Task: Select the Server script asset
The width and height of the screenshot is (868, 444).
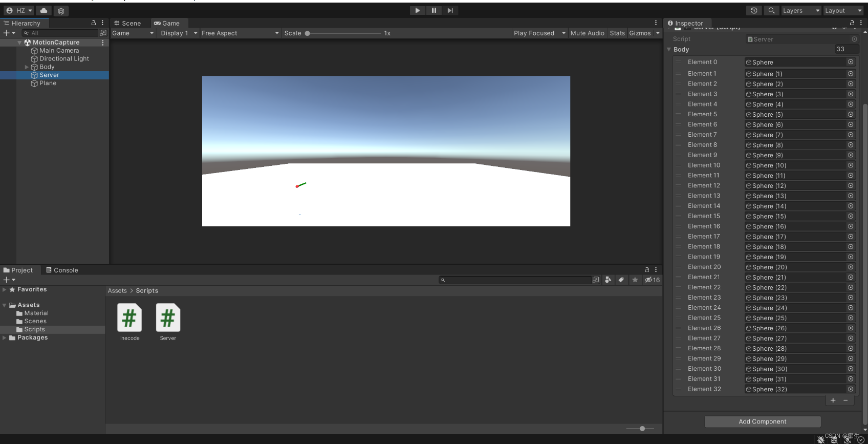Action: click(168, 322)
